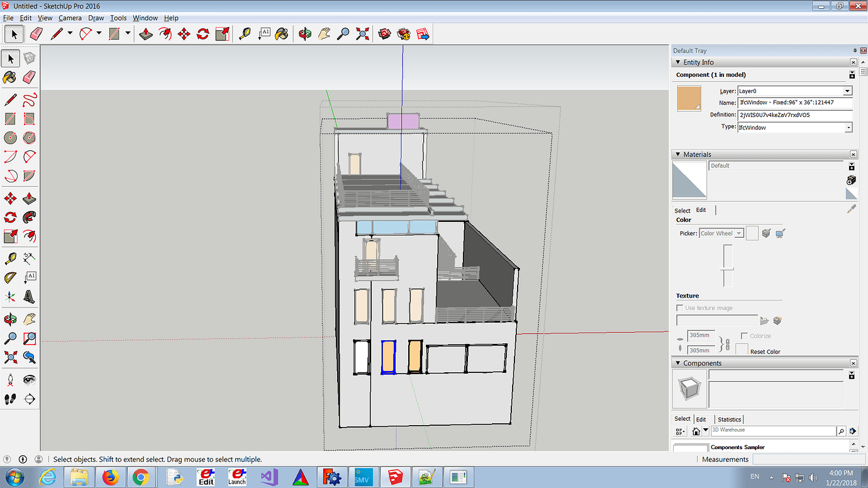Open the Camera menu

(70, 18)
